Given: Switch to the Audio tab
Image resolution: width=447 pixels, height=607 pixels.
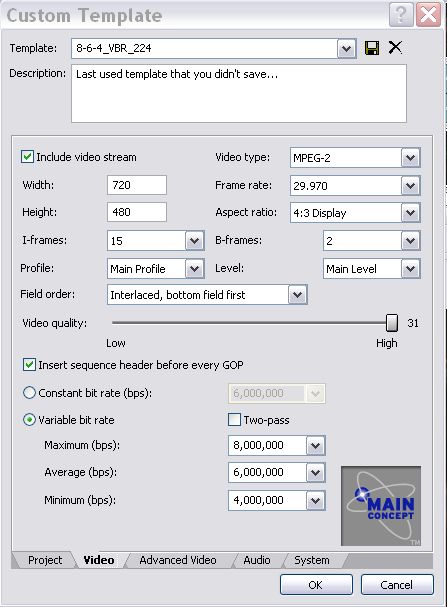Looking at the screenshot, I should click(x=257, y=560).
